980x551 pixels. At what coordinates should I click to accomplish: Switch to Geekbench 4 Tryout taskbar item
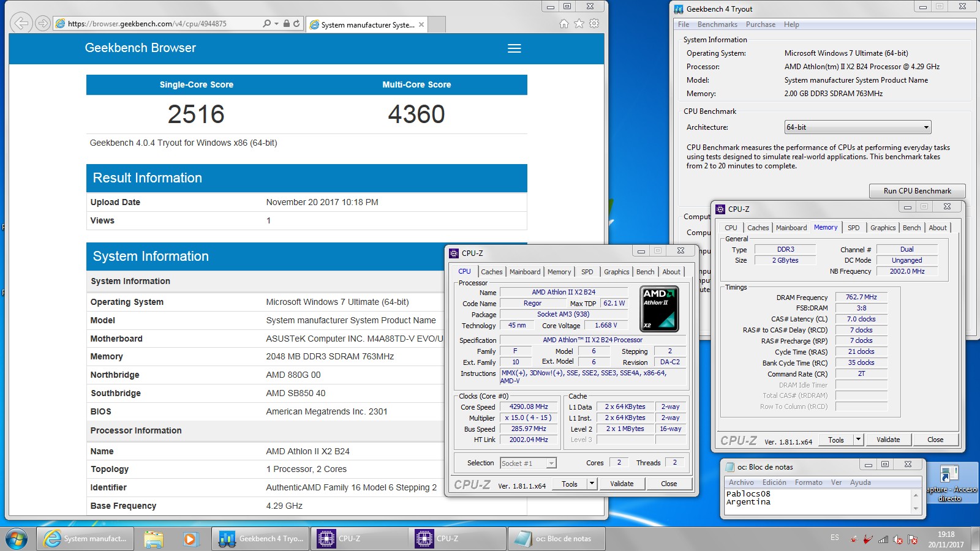click(x=262, y=539)
